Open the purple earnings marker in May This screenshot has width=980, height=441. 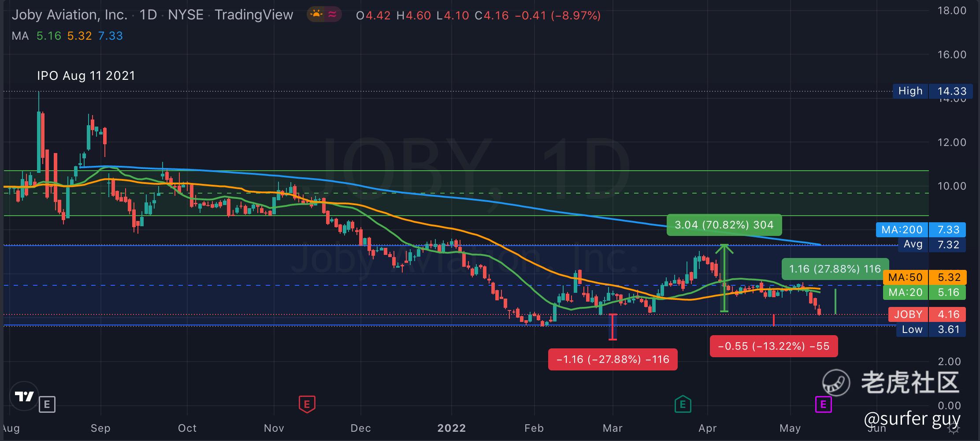pos(823,404)
